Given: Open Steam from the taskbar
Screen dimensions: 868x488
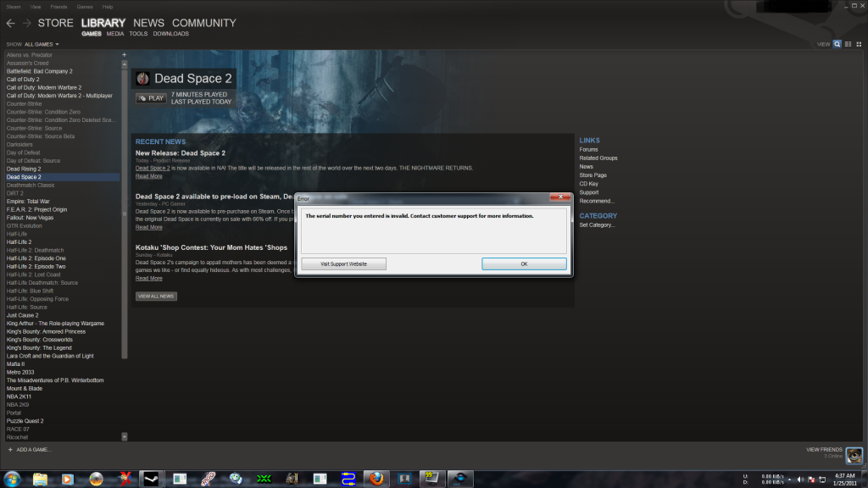Looking at the screenshot, I should pyautogui.click(x=151, y=480).
